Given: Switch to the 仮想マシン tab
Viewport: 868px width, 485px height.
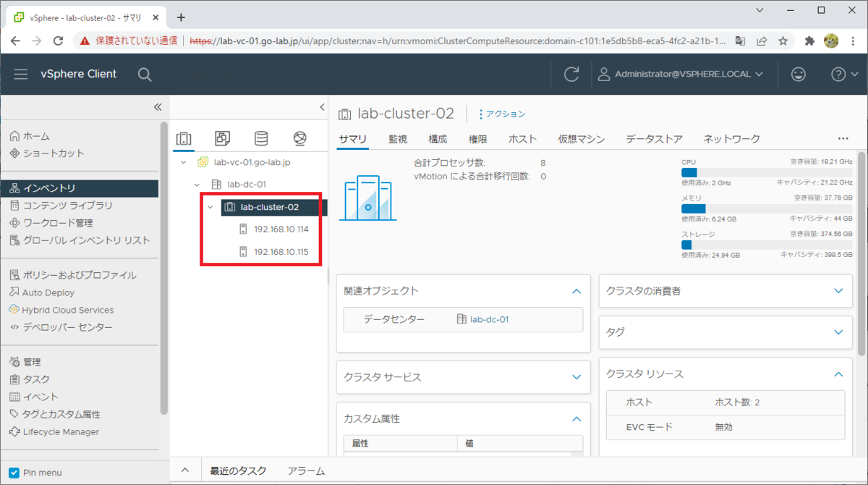Looking at the screenshot, I should [x=581, y=139].
